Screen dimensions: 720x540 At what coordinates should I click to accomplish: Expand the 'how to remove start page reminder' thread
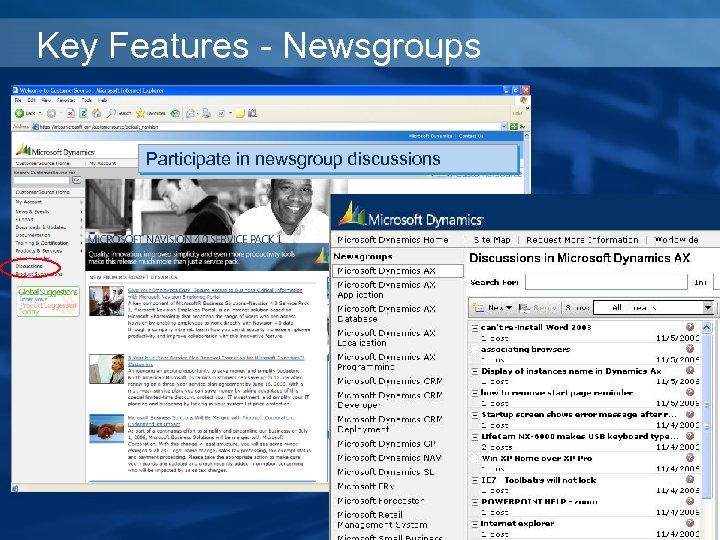click(x=475, y=394)
